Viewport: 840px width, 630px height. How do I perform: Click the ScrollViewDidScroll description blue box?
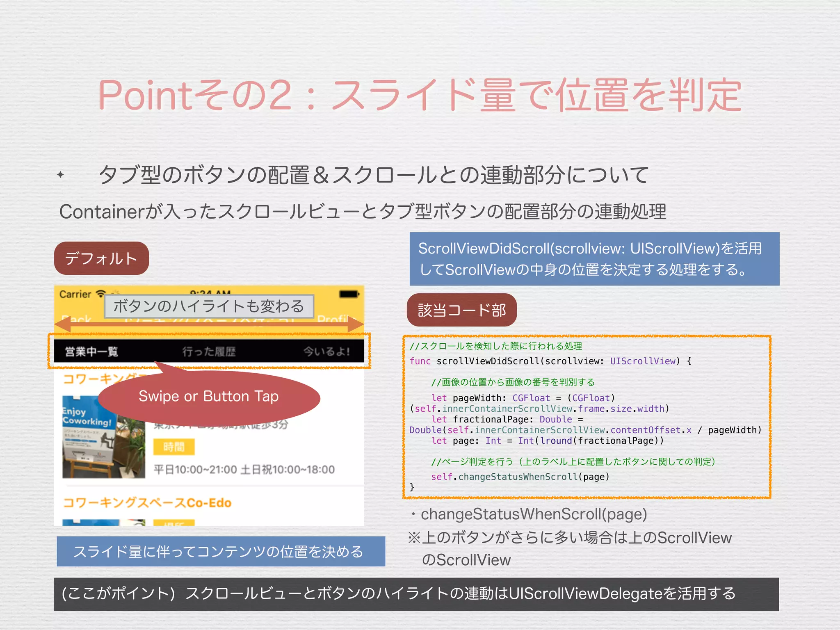(x=594, y=259)
